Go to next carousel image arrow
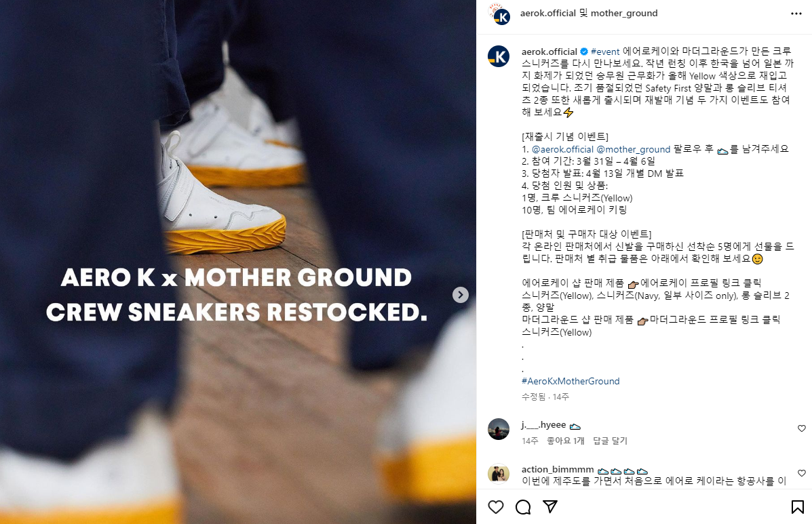Viewport: 812px width, 524px height. click(461, 295)
